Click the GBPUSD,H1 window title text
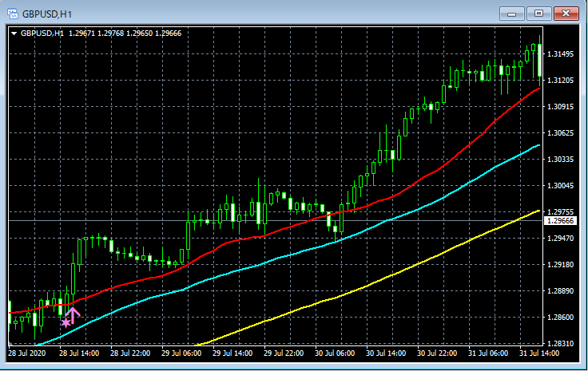Image resolution: width=588 pixels, height=371 pixels. coord(47,14)
